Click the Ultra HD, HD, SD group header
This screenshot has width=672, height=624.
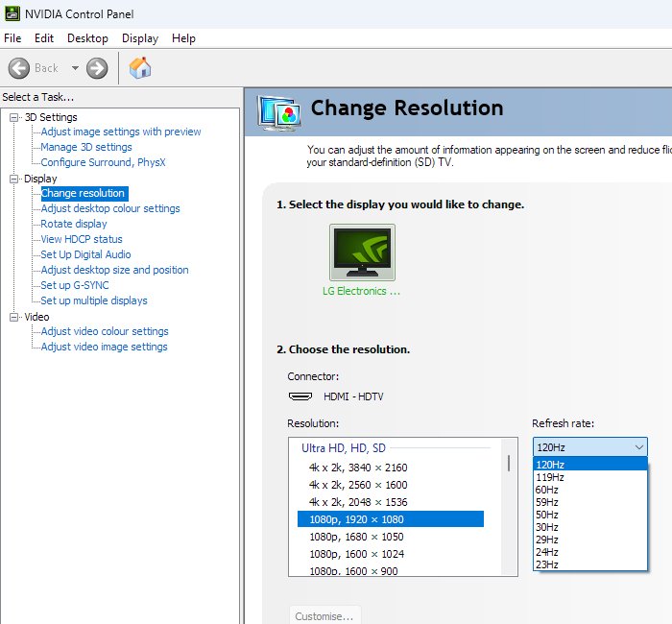tap(344, 448)
